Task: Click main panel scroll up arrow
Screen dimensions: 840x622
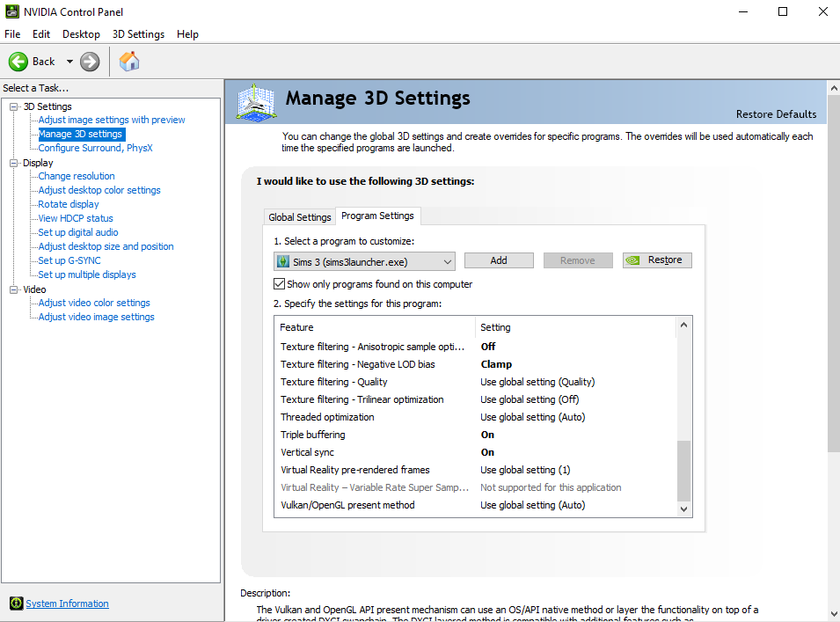Action: pyautogui.click(x=834, y=88)
